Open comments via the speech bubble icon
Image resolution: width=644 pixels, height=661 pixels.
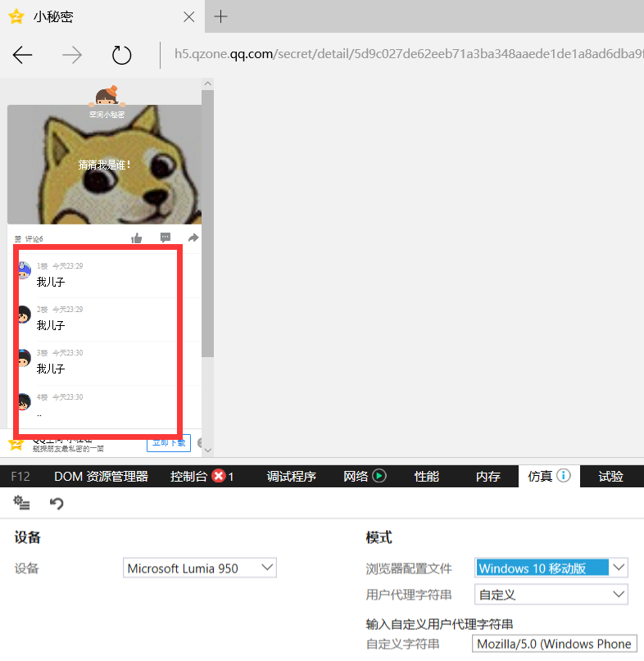[166, 238]
